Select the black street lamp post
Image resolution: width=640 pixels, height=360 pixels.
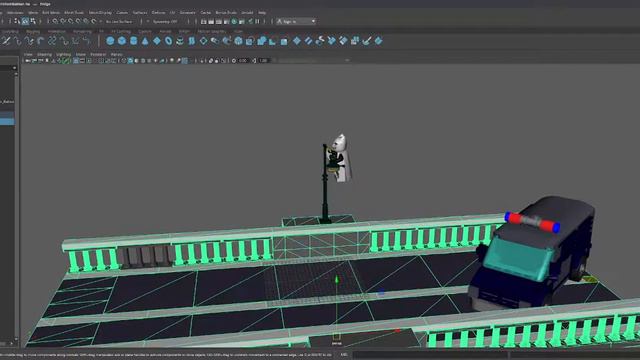325,184
